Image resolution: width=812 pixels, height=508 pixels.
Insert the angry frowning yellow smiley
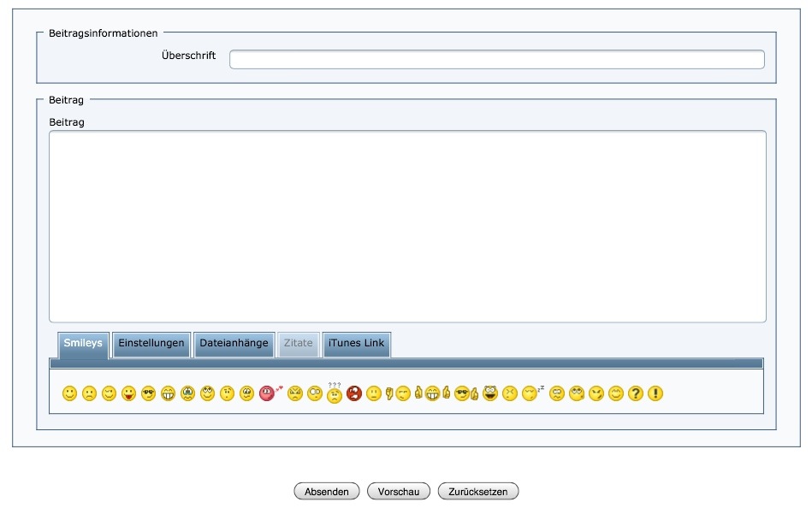[x=294, y=393]
